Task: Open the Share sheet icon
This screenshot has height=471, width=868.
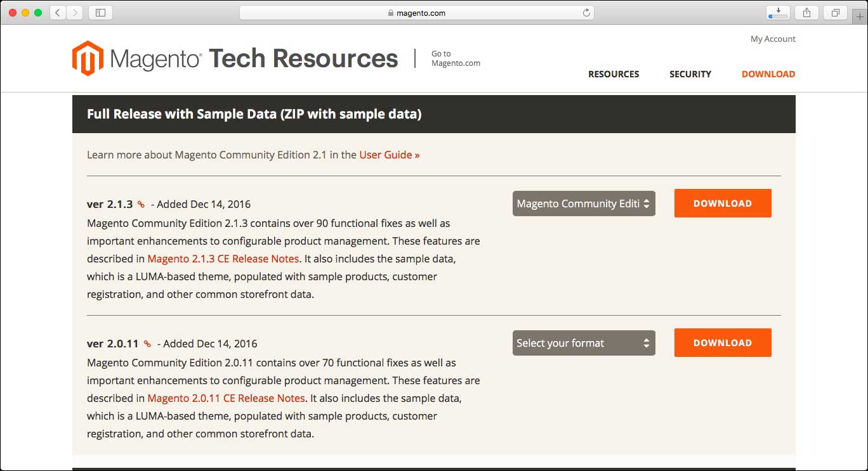Action: (x=806, y=13)
